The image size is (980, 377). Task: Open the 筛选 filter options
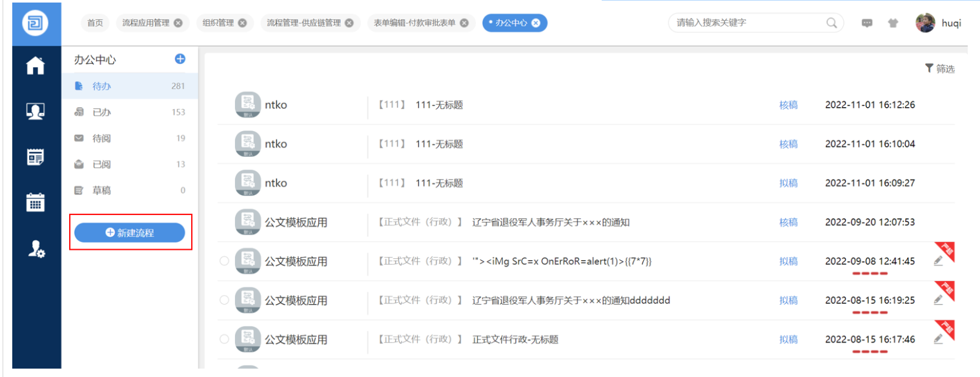pos(939,68)
